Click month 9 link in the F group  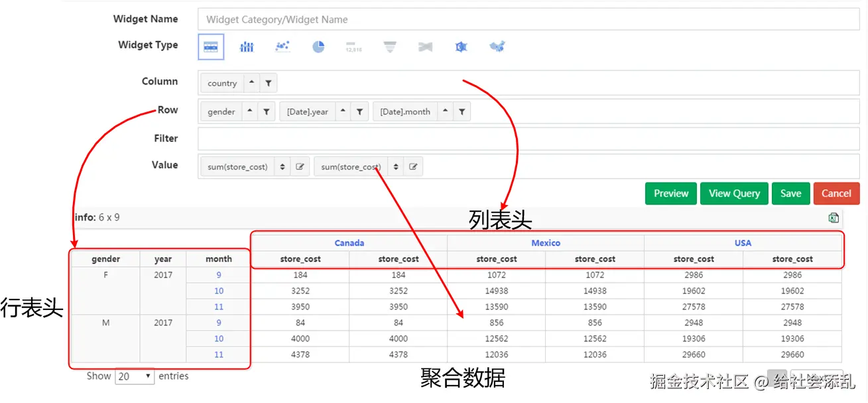coord(219,275)
